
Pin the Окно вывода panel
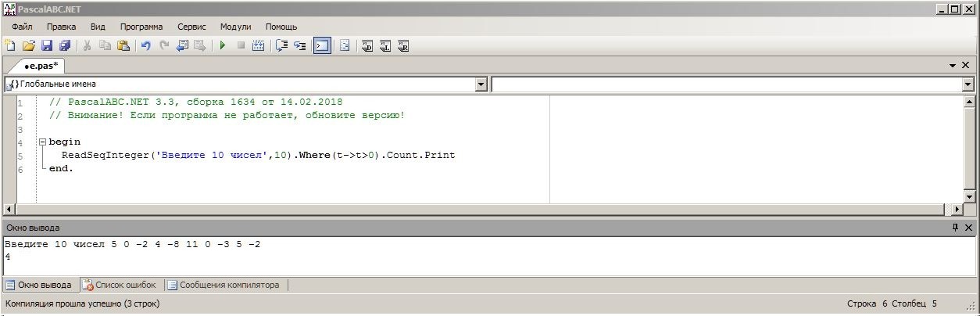tap(955, 228)
